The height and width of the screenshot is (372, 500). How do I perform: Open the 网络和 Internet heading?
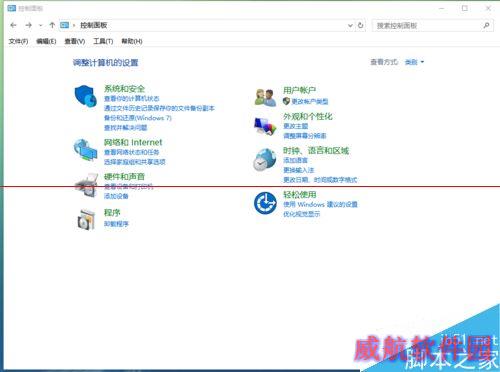click(x=133, y=142)
